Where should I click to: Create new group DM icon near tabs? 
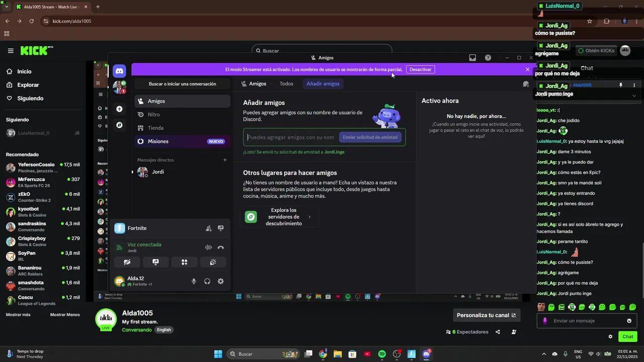526,84
